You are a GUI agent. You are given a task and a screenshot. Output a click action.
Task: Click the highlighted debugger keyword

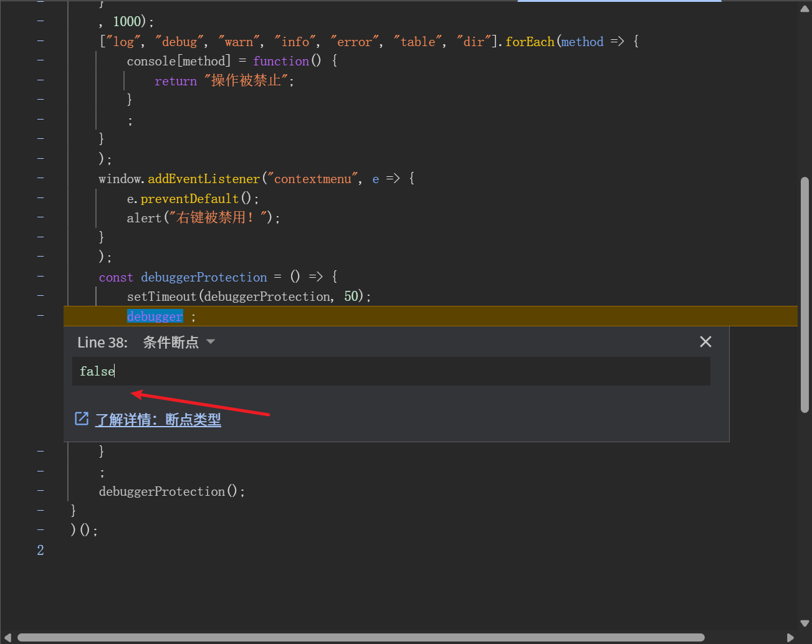click(x=155, y=316)
